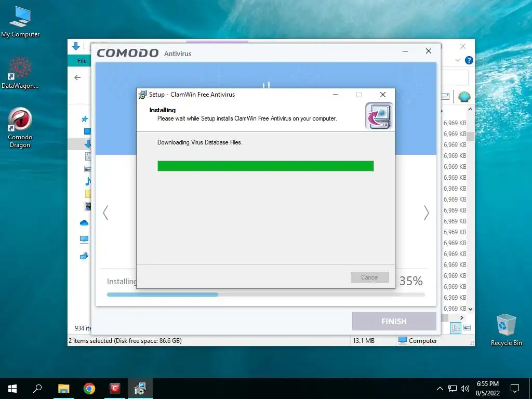The height and width of the screenshot is (399, 532).
Task: Click the ClamWin setup title bar icon
Action: (142, 95)
